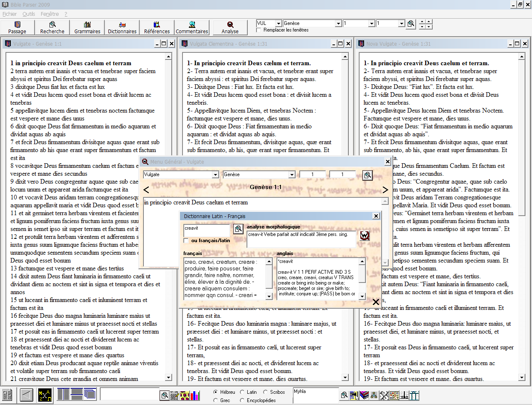
Task: Click the stacked books icon in bottom toolbar
Action: click(x=365, y=395)
